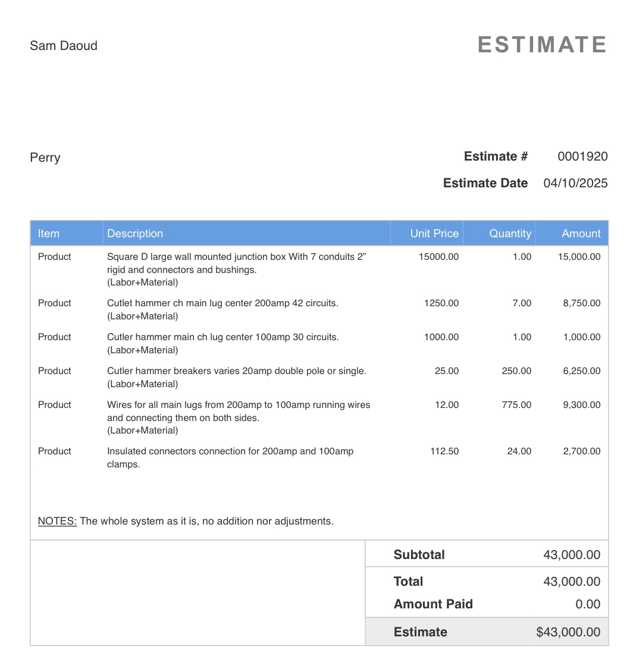The width and height of the screenshot is (636, 672).
Task: Click the Unit Price column header
Action: (434, 234)
